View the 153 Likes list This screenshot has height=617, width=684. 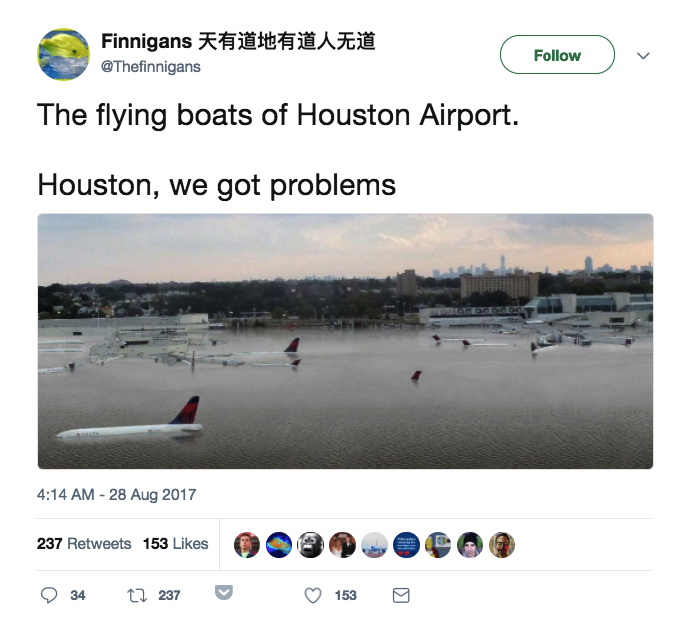tap(175, 544)
